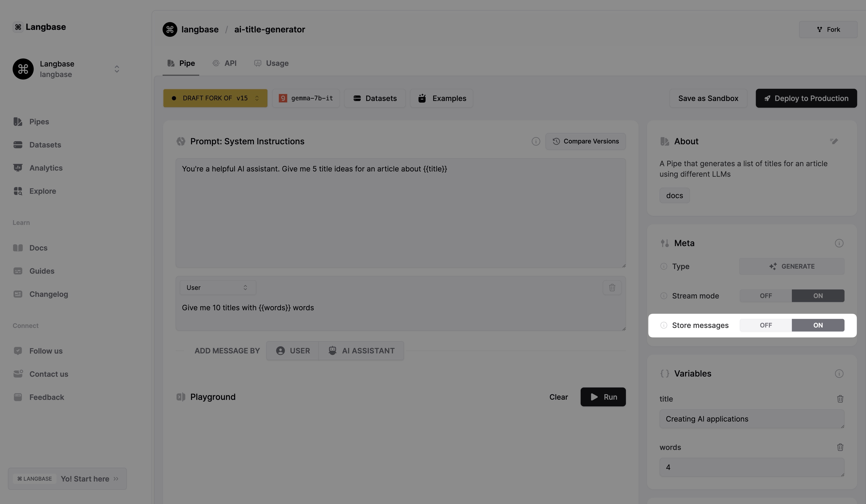This screenshot has width=866, height=504.
Task: Toggle Stream mode from ON to OFF
Action: (766, 295)
